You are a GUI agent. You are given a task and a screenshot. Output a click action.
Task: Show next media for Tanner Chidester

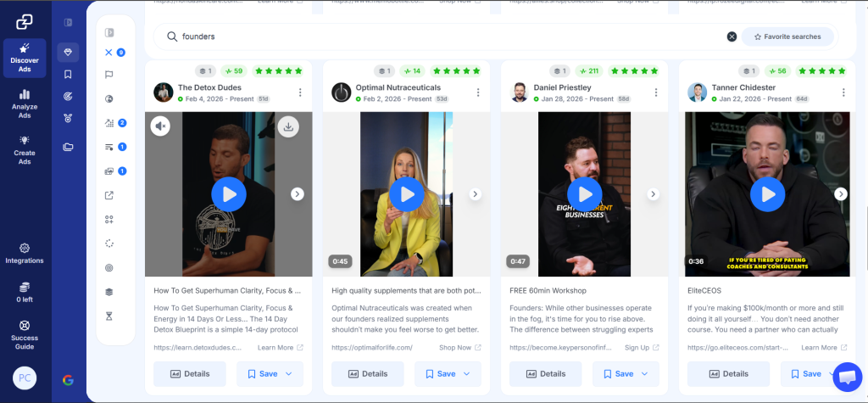(841, 194)
